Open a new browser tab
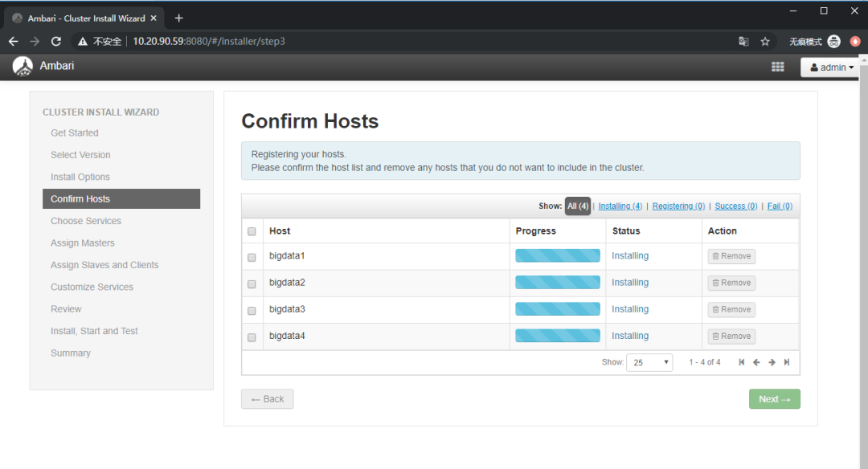 pos(178,18)
